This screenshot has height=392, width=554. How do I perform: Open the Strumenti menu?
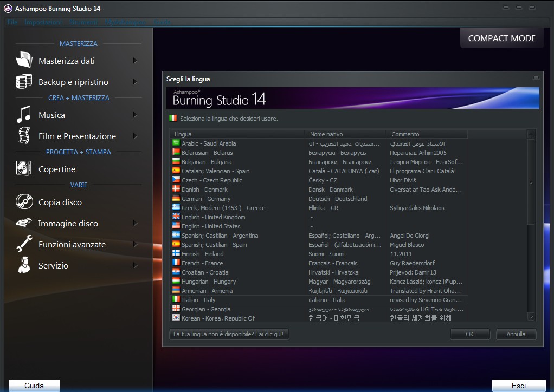83,22
